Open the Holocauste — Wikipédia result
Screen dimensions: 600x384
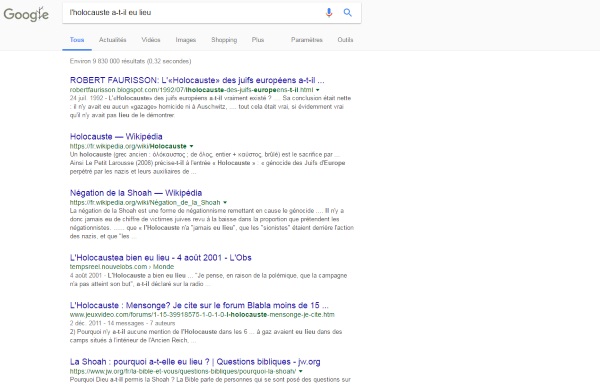[116, 137]
